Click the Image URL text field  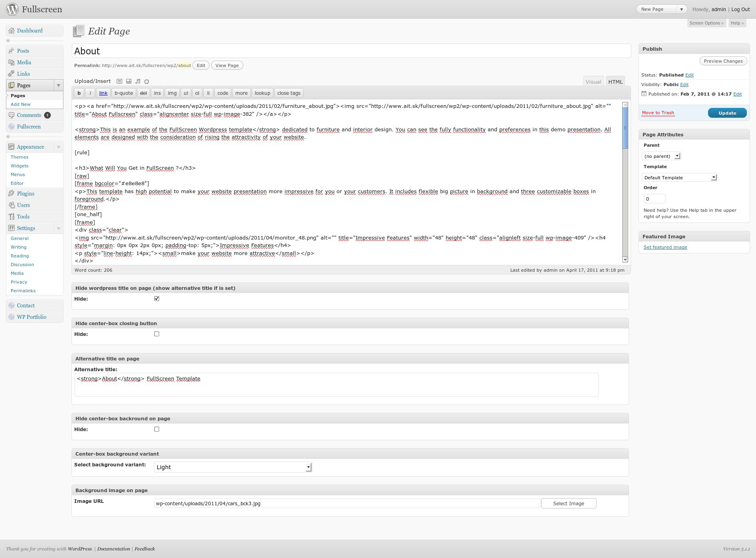coord(346,504)
